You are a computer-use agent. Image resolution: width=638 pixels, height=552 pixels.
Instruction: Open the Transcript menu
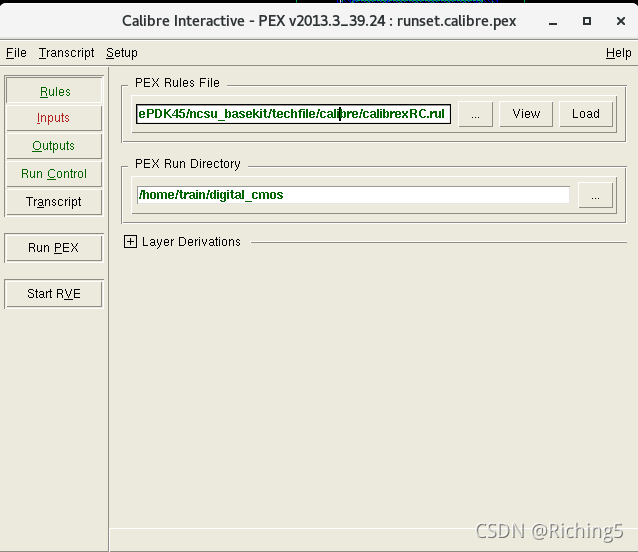coord(66,53)
